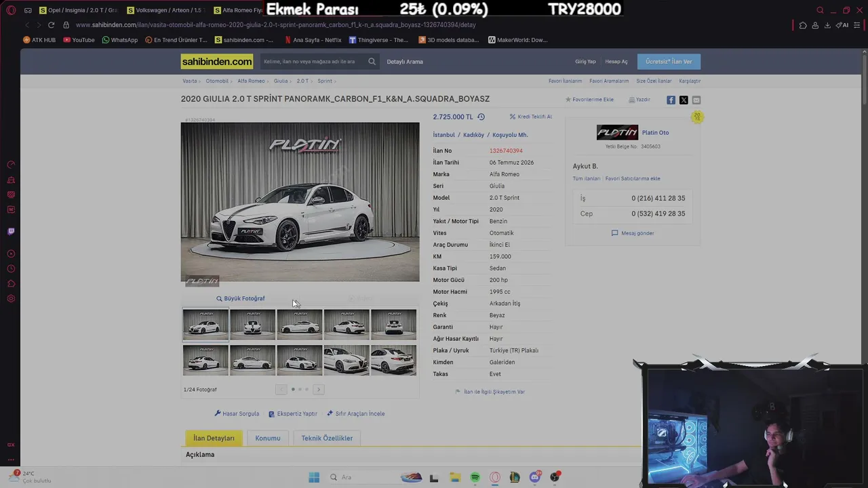Open the browser downloads icon
The image size is (868, 488).
(827, 25)
